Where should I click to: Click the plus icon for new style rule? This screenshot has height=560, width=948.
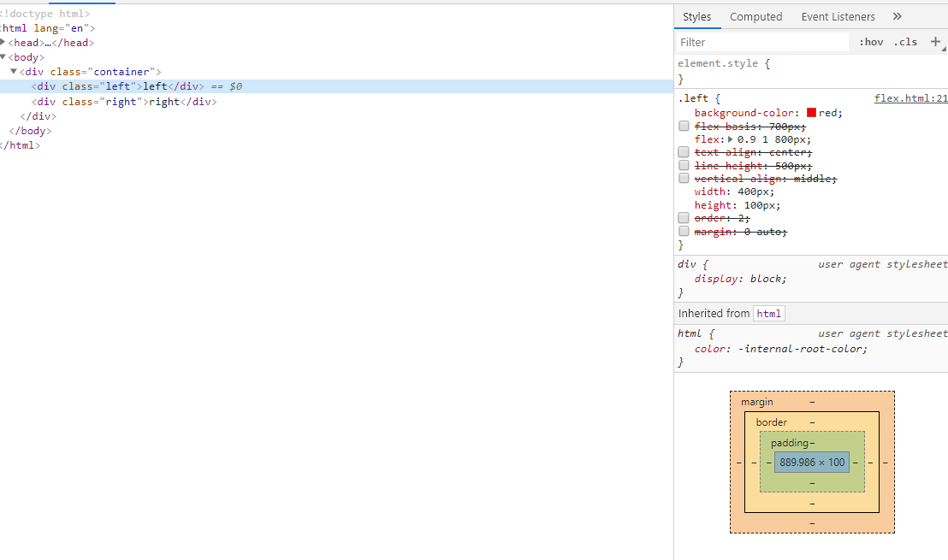pos(935,42)
